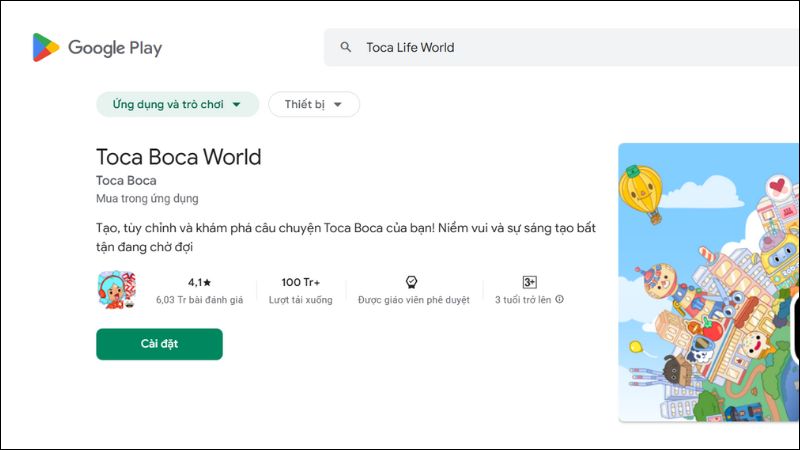Click the Google Play wordmark text
Viewport: 800px width, 450px height.
tap(115, 48)
